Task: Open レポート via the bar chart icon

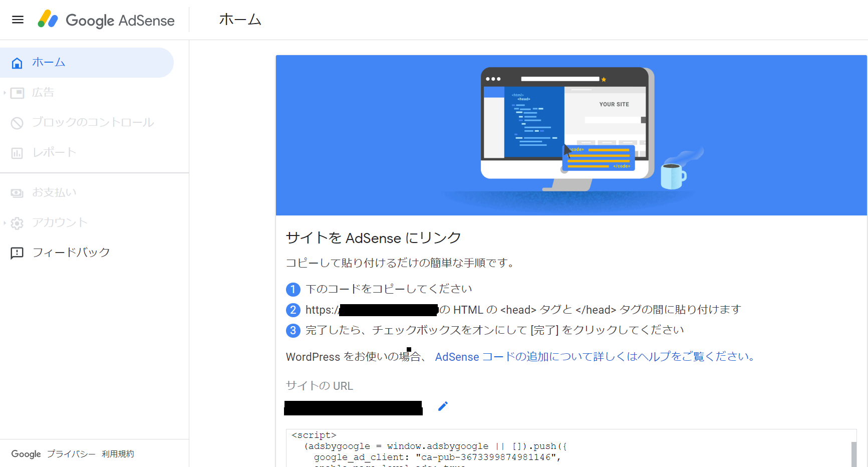Action: 17,152
